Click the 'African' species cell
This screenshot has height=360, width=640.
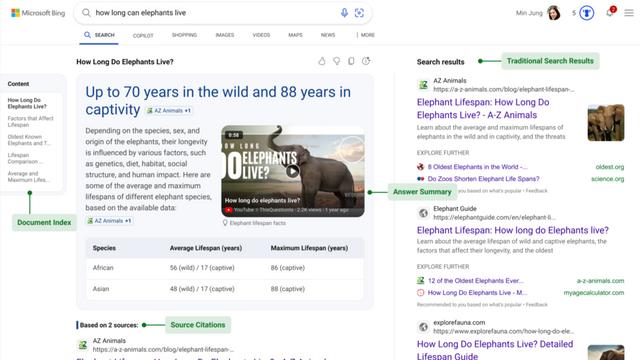[103, 268]
